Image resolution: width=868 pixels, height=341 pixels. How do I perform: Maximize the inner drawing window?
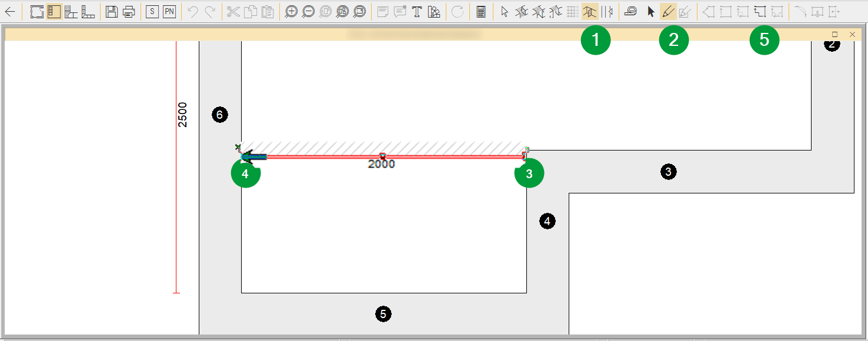(x=834, y=35)
